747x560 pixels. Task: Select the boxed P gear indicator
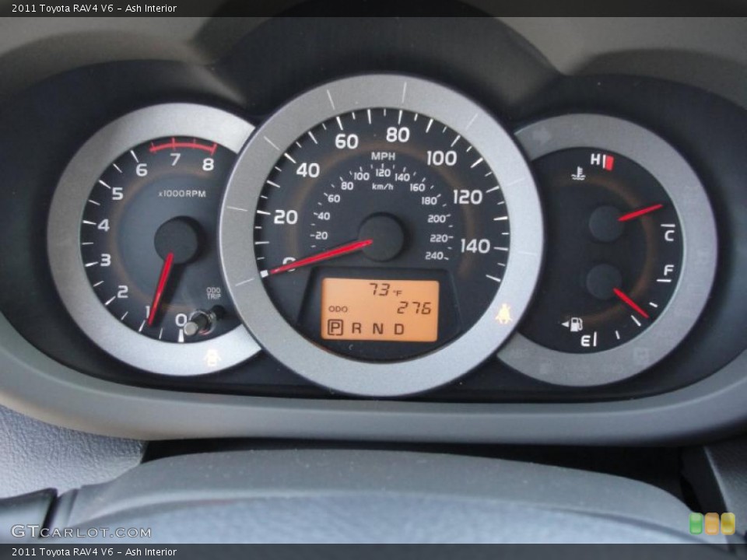tap(335, 327)
